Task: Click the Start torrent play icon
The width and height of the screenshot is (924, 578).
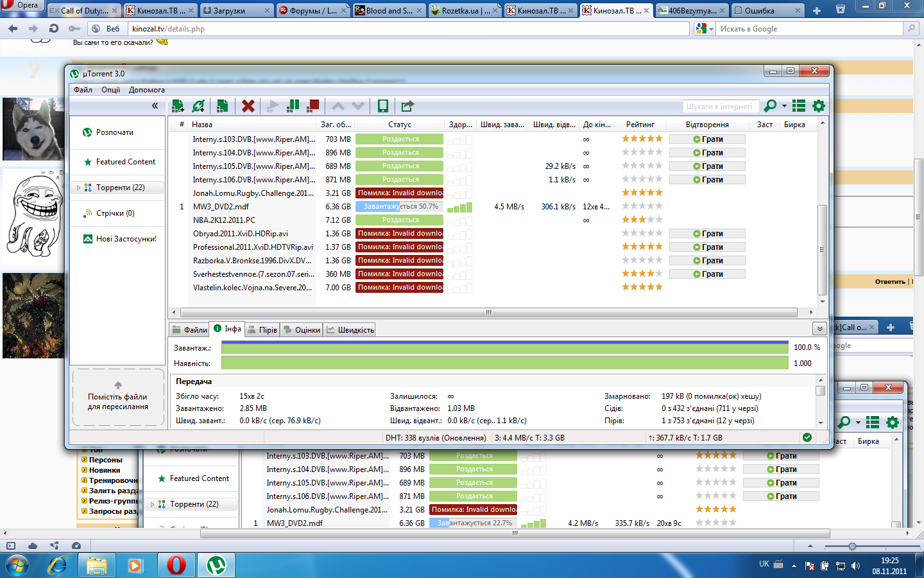Action: (273, 106)
